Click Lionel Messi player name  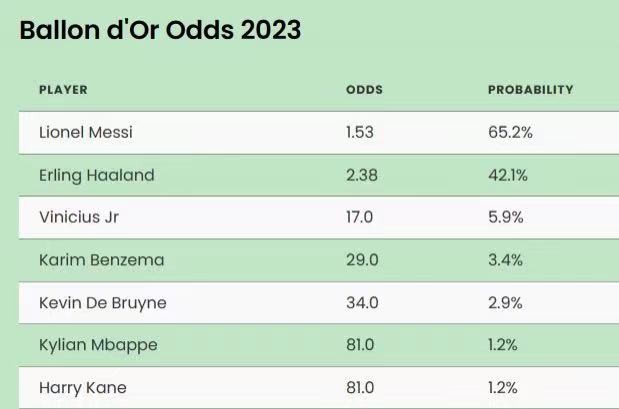pos(86,132)
